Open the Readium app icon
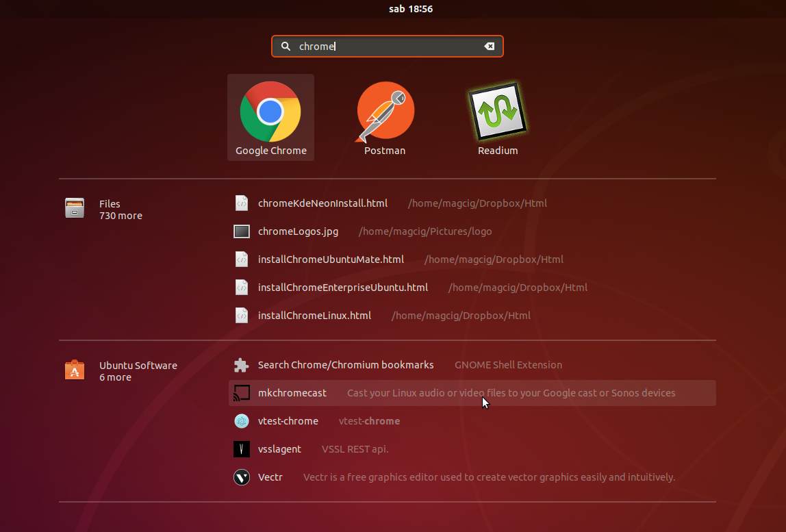786x532 pixels. tap(497, 112)
